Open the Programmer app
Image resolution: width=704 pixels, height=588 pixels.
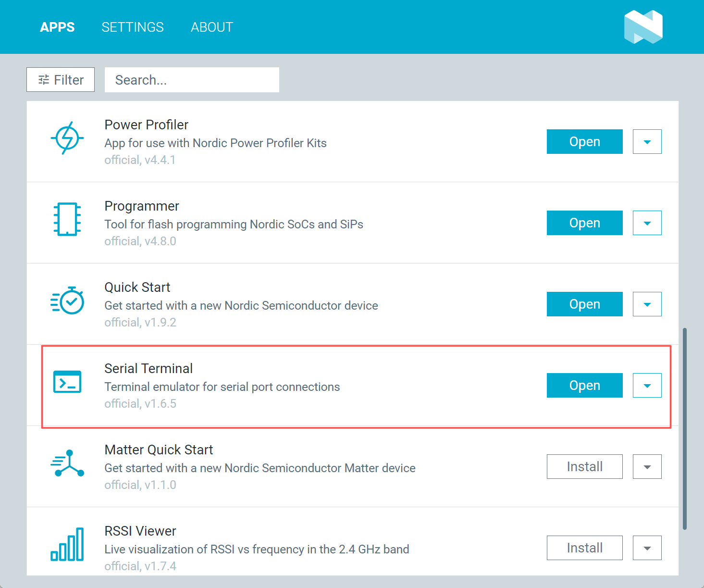(585, 223)
